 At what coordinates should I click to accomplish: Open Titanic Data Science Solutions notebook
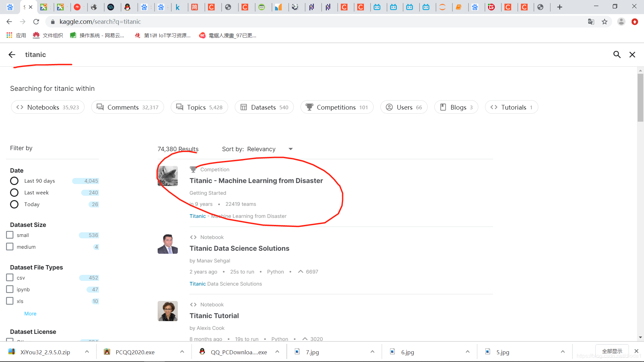(x=239, y=248)
